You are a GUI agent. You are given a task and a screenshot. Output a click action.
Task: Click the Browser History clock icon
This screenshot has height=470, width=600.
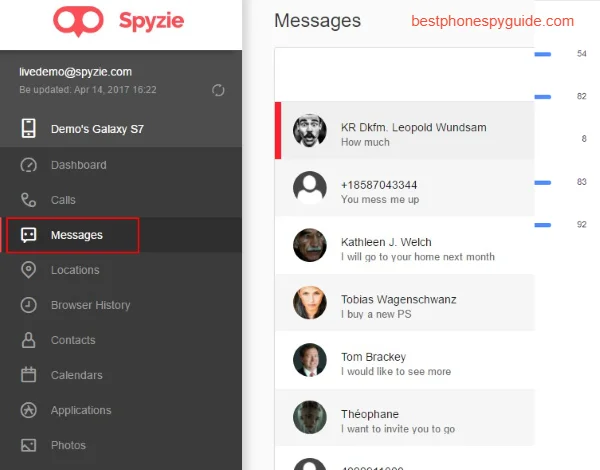pyautogui.click(x=29, y=305)
